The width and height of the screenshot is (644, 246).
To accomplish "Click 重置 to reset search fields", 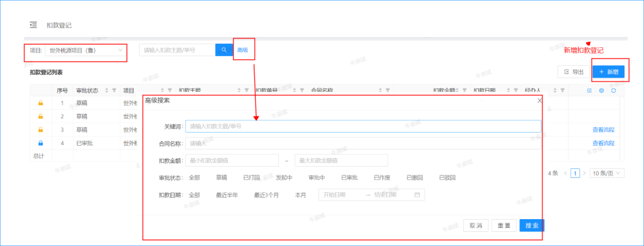I will (504, 226).
